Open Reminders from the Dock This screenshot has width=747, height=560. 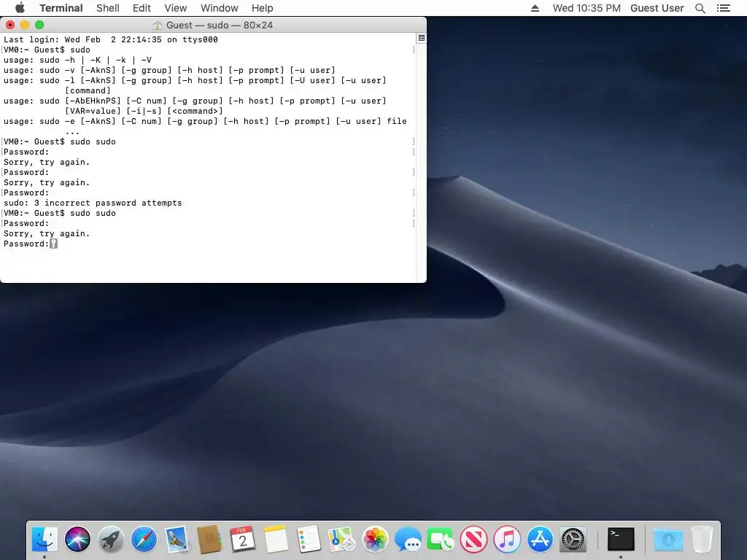pos(309,539)
